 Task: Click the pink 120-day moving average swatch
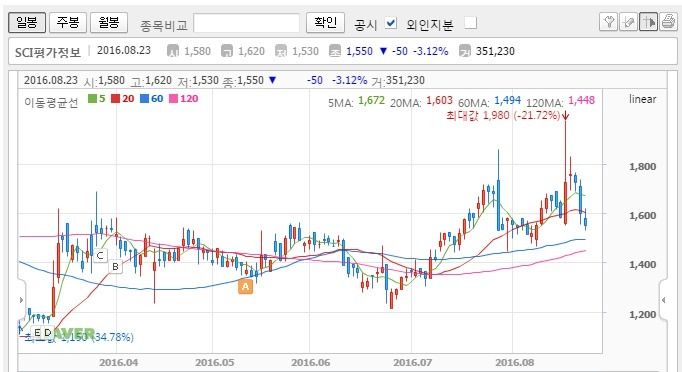pos(173,99)
